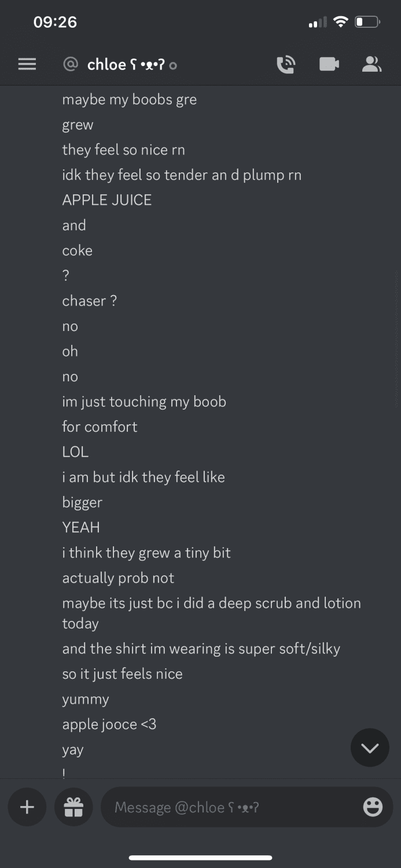Tap chloe's online status indicator
The image size is (401, 868).
pos(172,65)
